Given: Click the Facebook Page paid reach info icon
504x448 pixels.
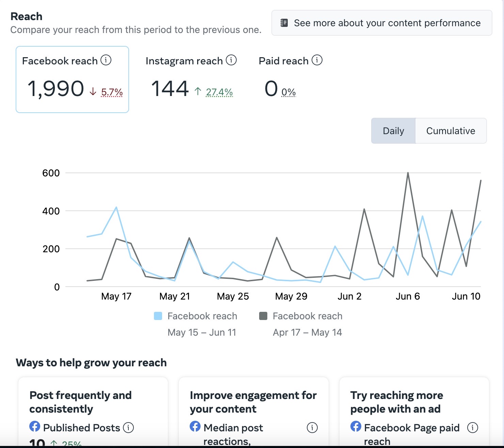Looking at the screenshot, I should click(472, 427).
